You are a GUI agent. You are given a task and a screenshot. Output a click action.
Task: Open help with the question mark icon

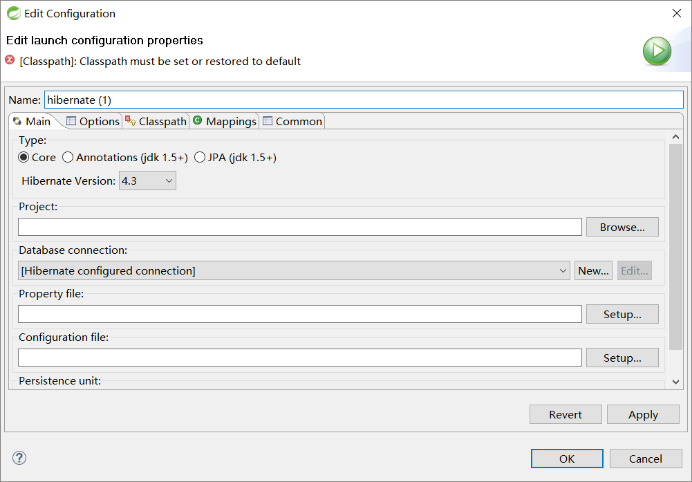19,458
